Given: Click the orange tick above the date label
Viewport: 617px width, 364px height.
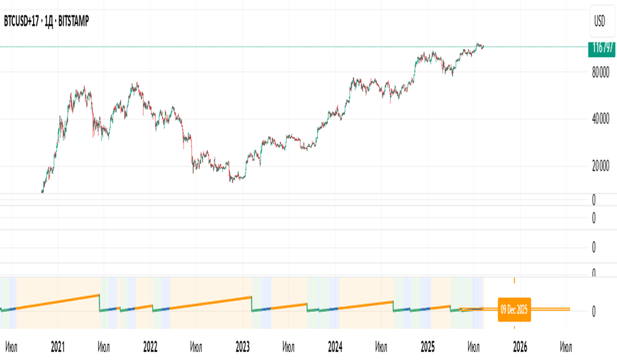Looking at the screenshot, I should click(x=514, y=281).
